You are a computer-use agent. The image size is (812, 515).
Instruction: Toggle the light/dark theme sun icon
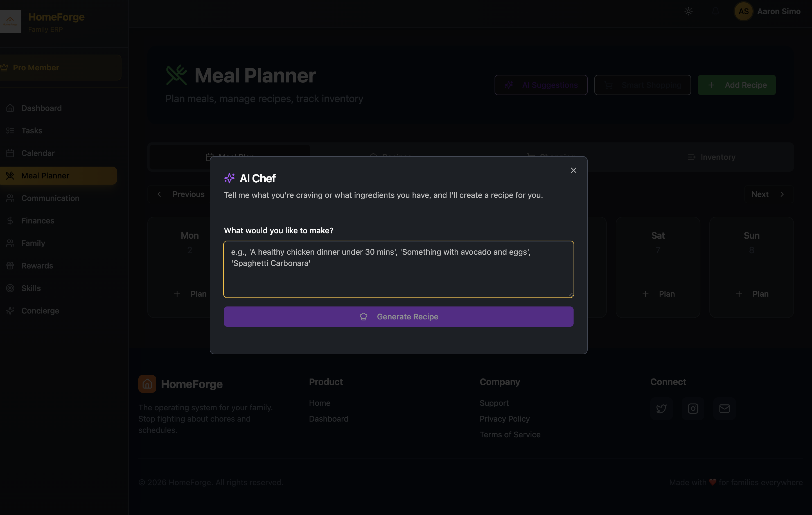pyautogui.click(x=688, y=12)
